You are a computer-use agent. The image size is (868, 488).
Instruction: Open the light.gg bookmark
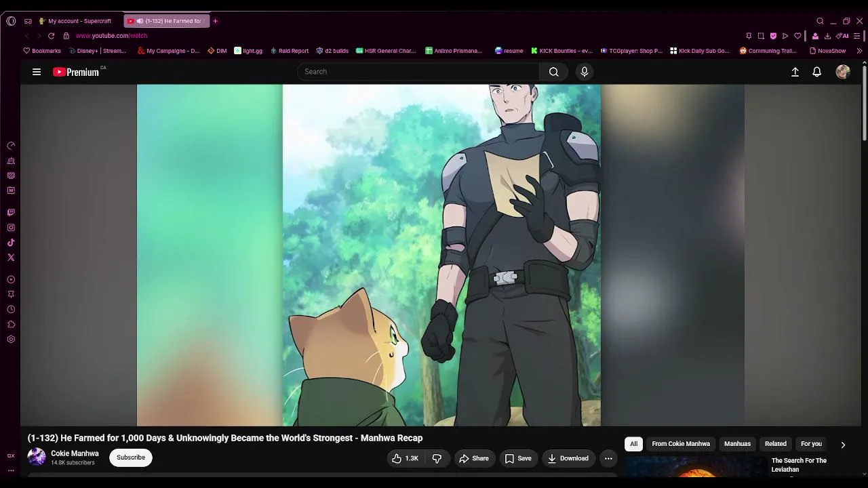[x=248, y=51]
